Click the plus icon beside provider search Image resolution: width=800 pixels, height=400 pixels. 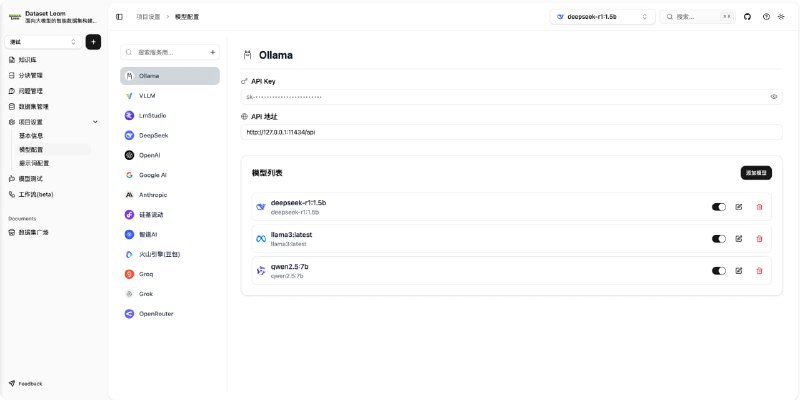point(212,51)
